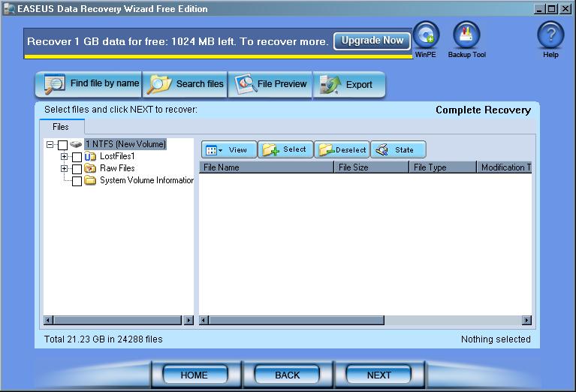
Task: Click the file list horizontal scrollbar thumb
Action: point(297,321)
